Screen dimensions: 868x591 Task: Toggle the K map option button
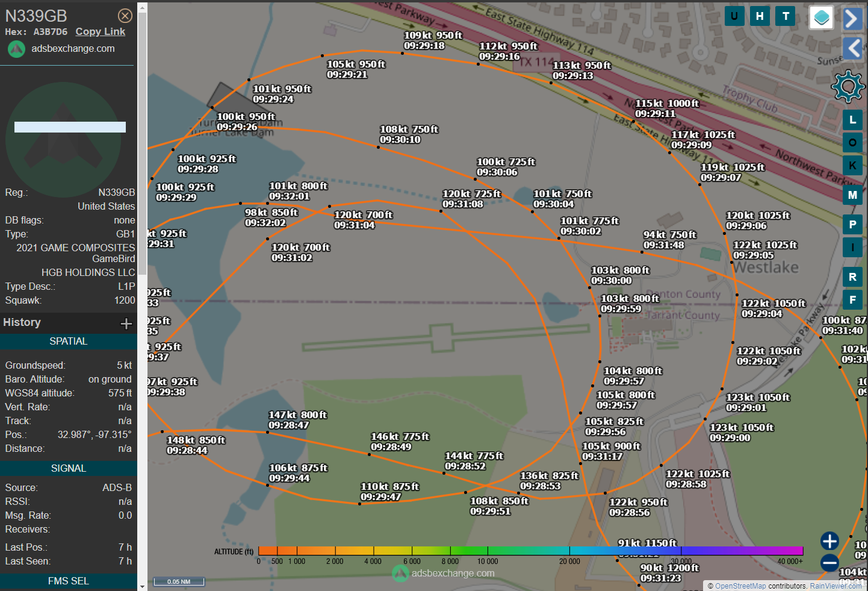click(x=852, y=166)
